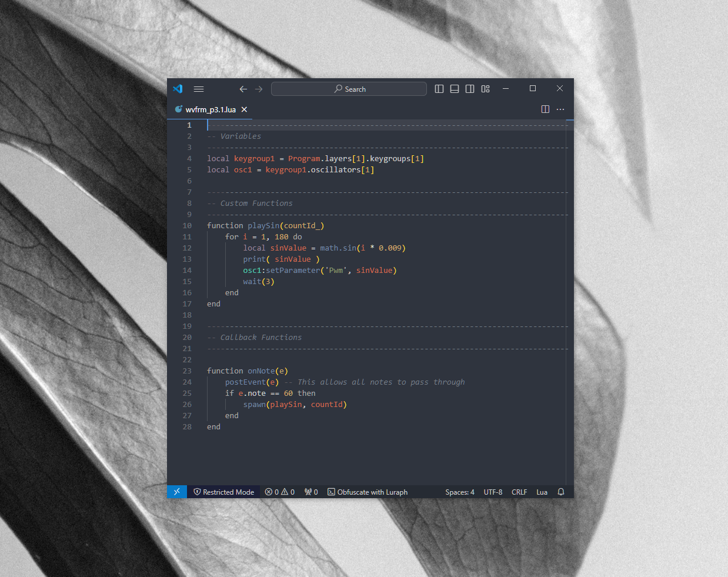Split the editor into two columns
Viewport: 728px width, 577px height.
pyautogui.click(x=545, y=109)
